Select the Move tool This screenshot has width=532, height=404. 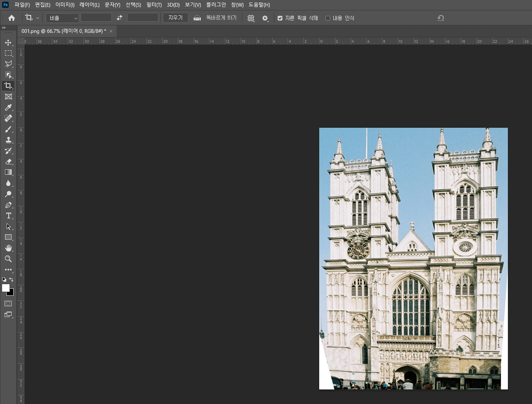(8, 42)
